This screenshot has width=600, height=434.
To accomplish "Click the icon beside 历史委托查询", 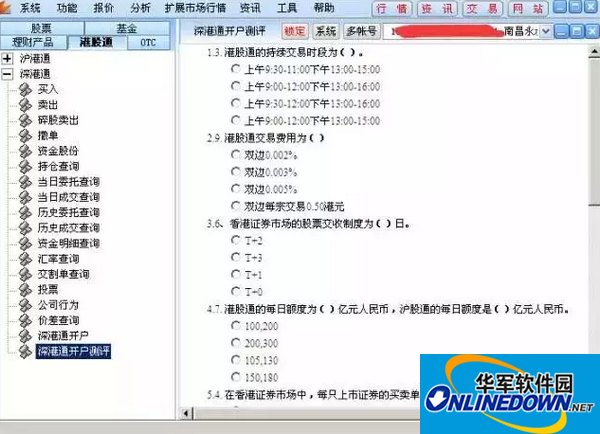I will pyautogui.click(x=25, y=212).
